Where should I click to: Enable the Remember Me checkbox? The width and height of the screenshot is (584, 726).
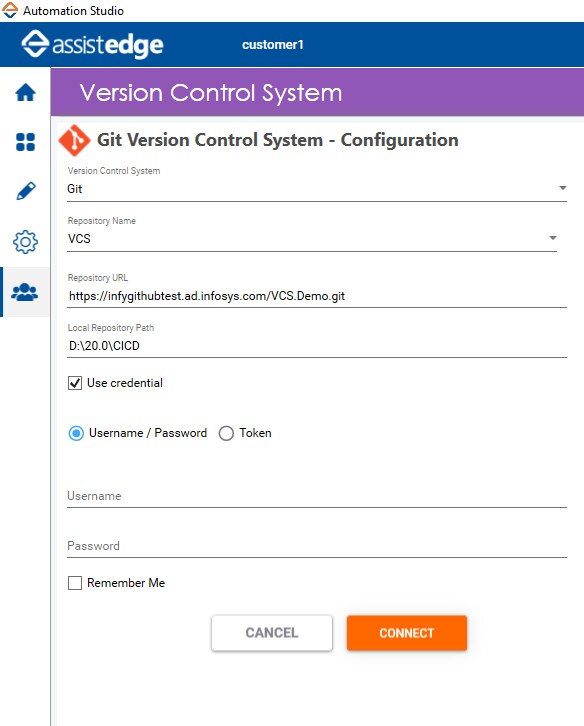pos(75,583)
